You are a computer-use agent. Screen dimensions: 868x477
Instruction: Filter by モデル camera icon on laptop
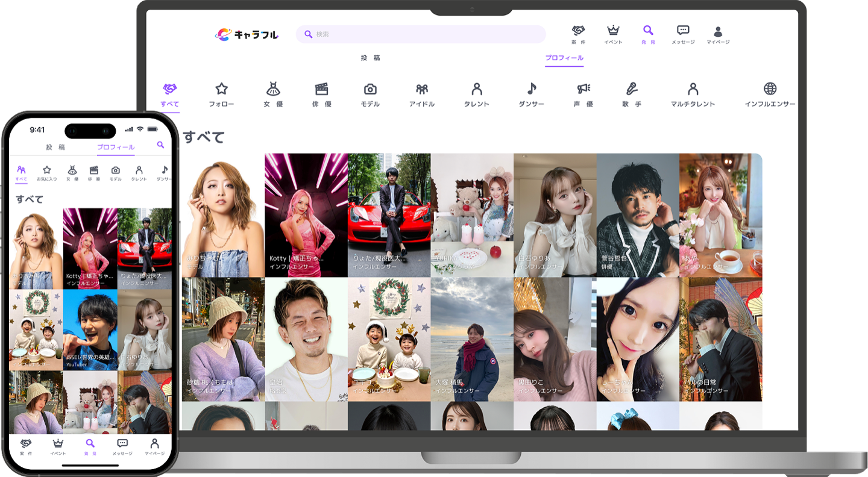(x=370, y=89)
